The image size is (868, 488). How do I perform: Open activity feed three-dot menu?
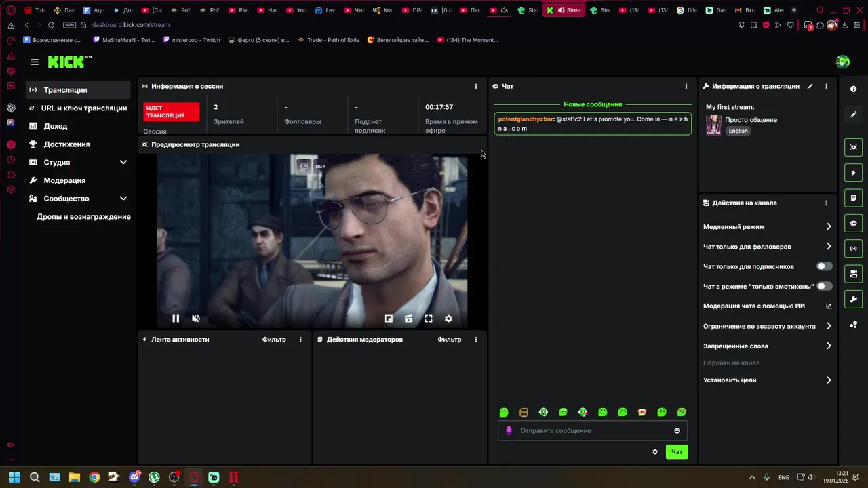click(x=300, y=340)
